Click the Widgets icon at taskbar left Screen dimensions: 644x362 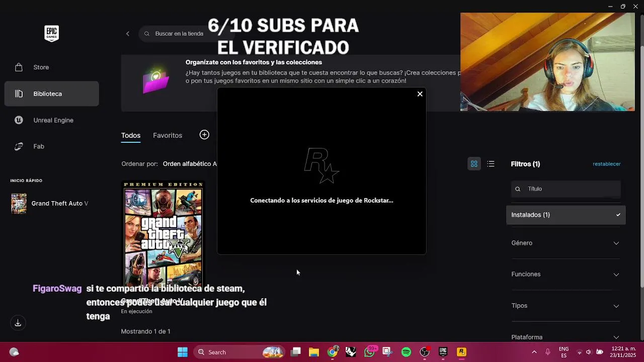(x=14, y=352)
